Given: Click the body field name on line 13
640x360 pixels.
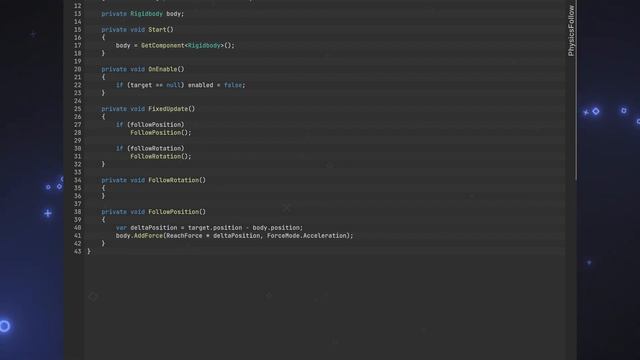Looking at the screenshot, I should point(173,14).
